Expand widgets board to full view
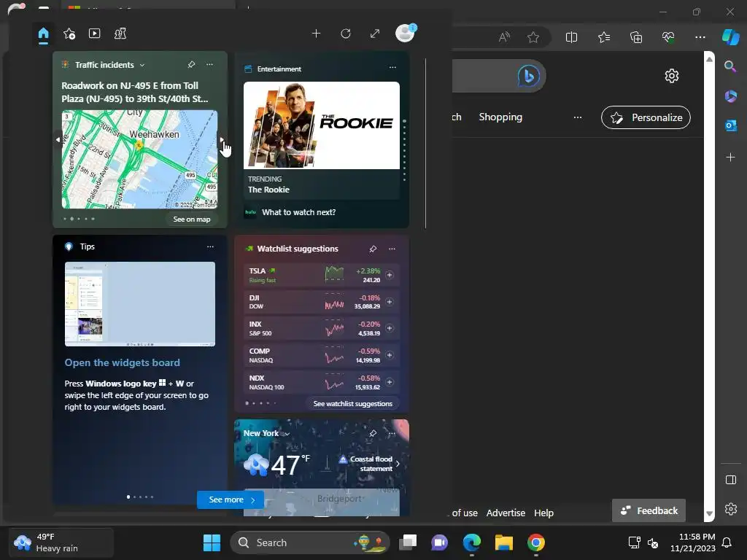Image resolution: width=747 pixels, height=560 pixels. click(x=375, y=34)
